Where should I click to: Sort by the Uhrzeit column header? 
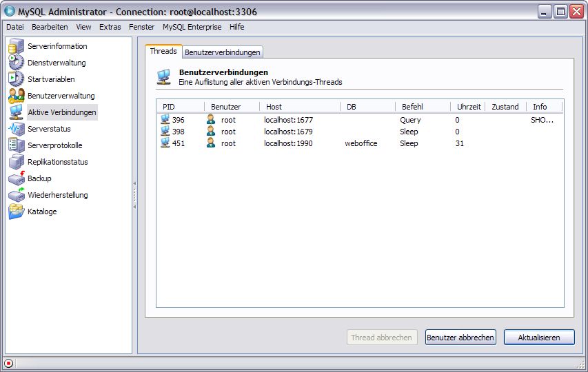click(468, 107)
